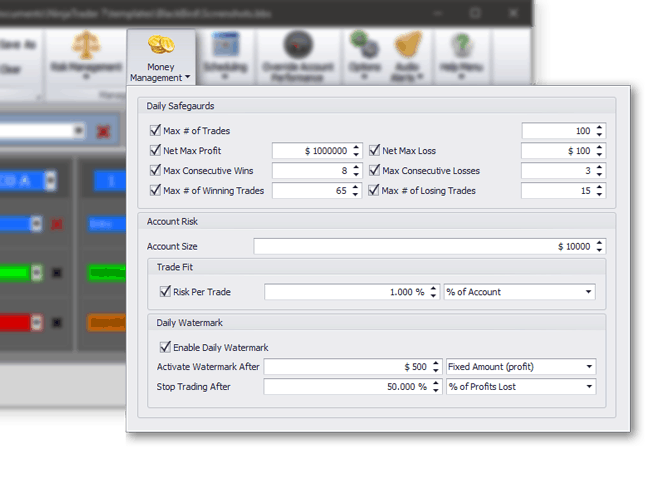The image size is (645, 500).
Task: Open the Fixed Amount (profit) dropdown
Action: pyautogui.click(x=521, y=366)
